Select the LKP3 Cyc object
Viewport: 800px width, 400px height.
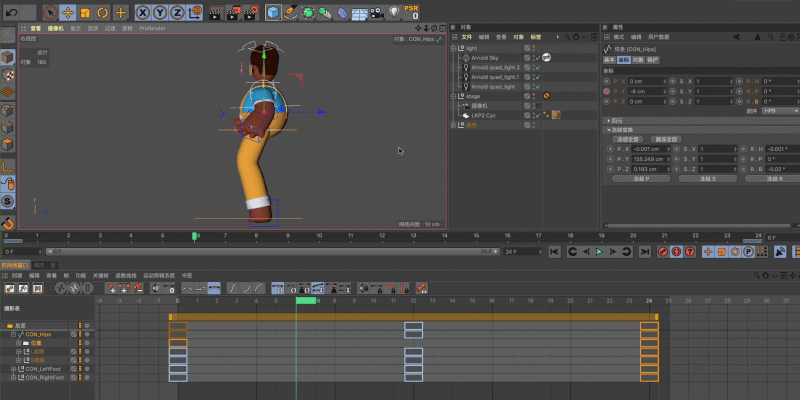click(484, 115)
